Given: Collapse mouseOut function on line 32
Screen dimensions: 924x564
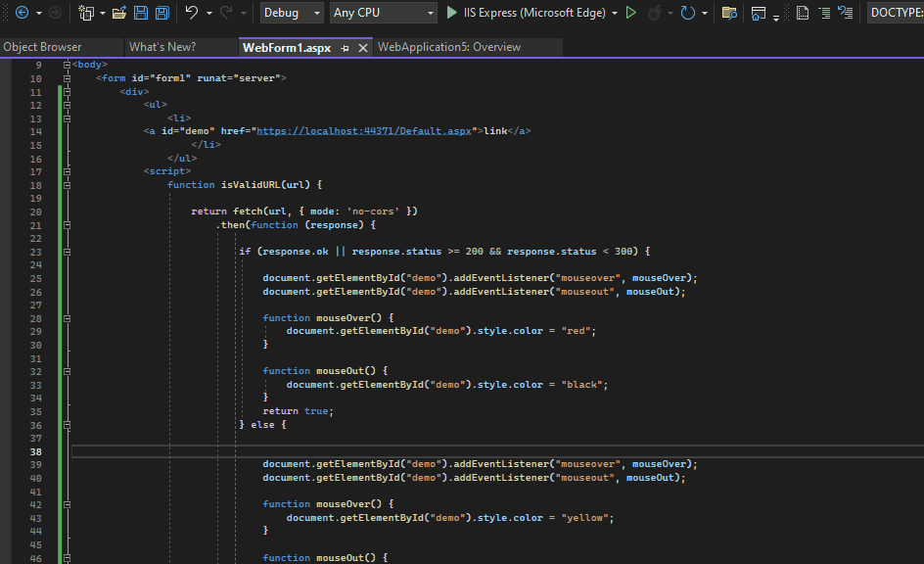Looking at the screenshot, I should point(67,371).
